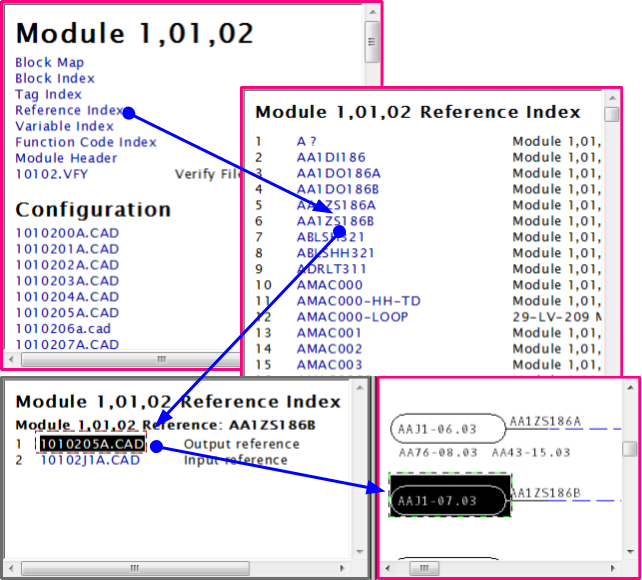Go to the Variable Index link

pyautogui.click(x=64, y=126)
